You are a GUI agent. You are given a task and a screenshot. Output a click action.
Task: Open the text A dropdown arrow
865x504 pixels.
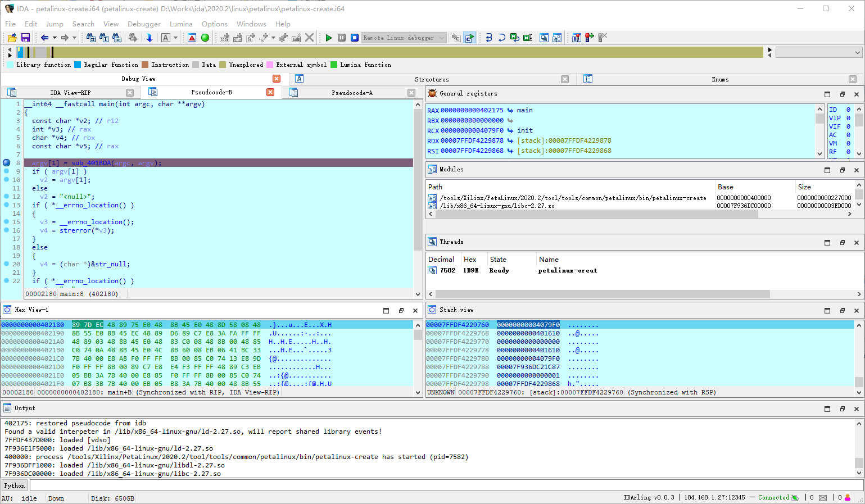pyautogui.click(x=175, y=38)
